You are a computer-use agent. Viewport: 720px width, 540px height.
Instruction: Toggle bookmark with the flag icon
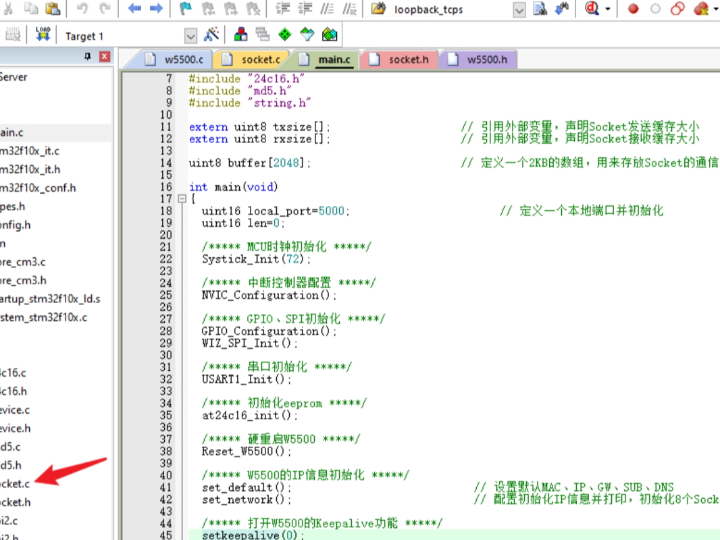186,9
